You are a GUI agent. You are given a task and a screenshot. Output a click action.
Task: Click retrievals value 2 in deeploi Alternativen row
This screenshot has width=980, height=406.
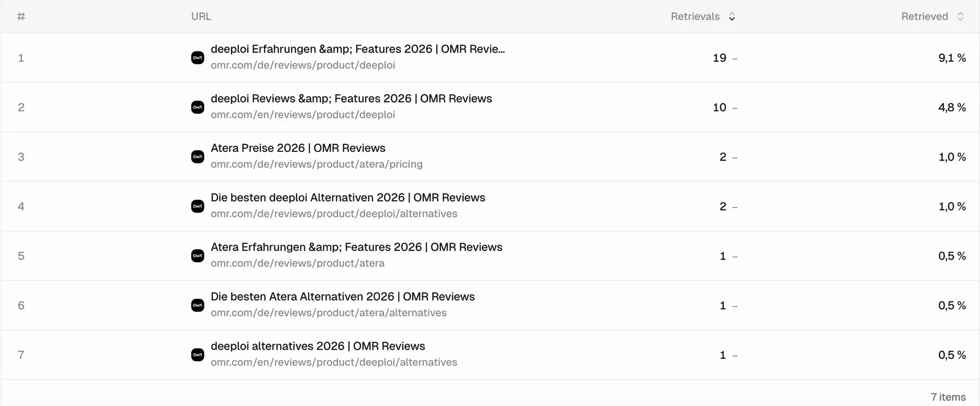[x=723, y=207]
